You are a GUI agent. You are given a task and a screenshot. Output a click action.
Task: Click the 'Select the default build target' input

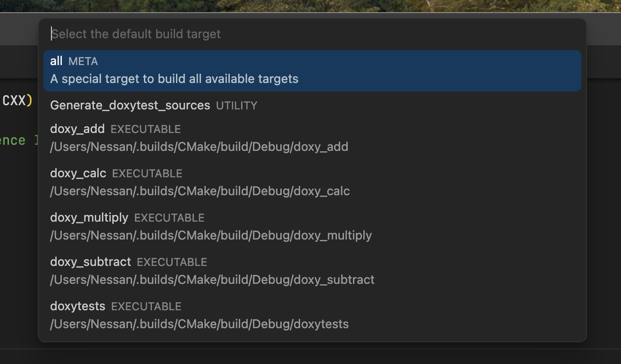[x=311, y=34]
